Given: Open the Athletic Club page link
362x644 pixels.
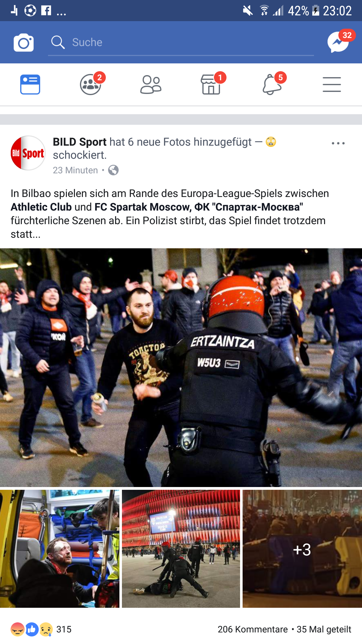Looking at the screenshot, I should [41, 207].
